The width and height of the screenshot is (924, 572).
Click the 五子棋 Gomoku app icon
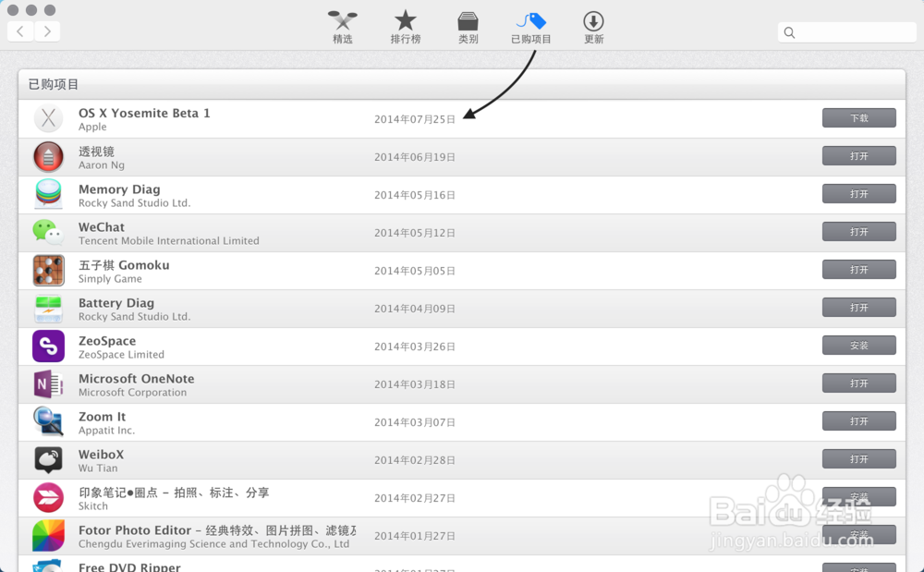pyautogui.click(x=47, y=270)
